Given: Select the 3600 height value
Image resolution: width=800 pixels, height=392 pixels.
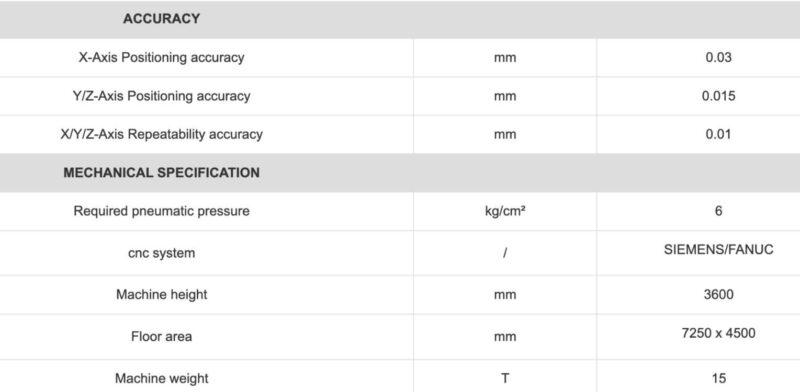Looking at the screenshot, I should (718, 295).
